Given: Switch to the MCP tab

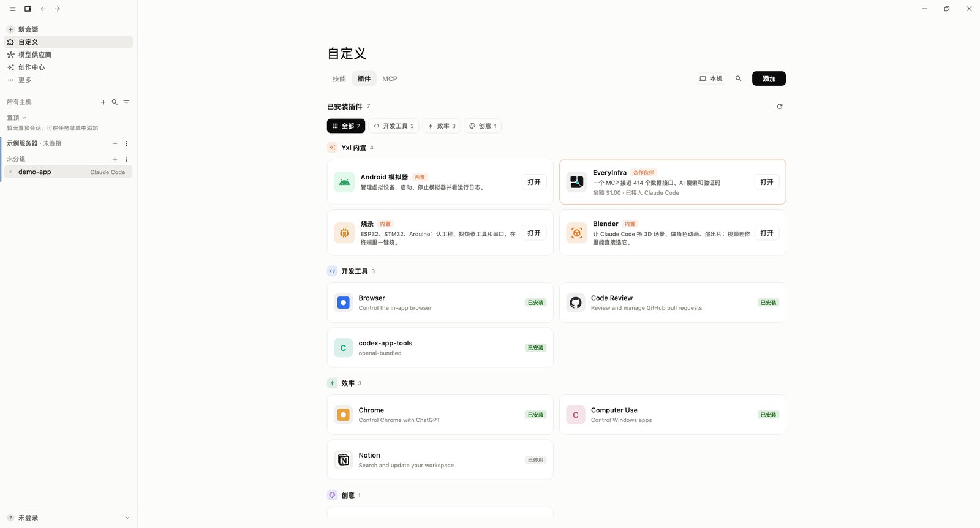Looking at the screenshot, I should [x=390, y=79].
